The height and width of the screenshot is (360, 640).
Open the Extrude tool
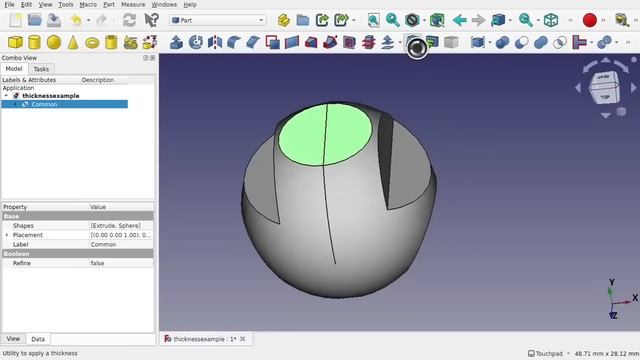176,42
